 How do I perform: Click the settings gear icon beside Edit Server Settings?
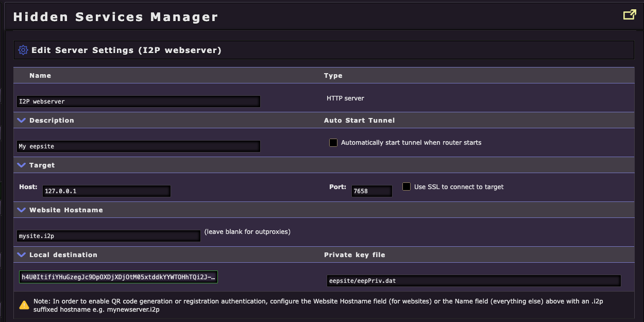click(23, 49)
